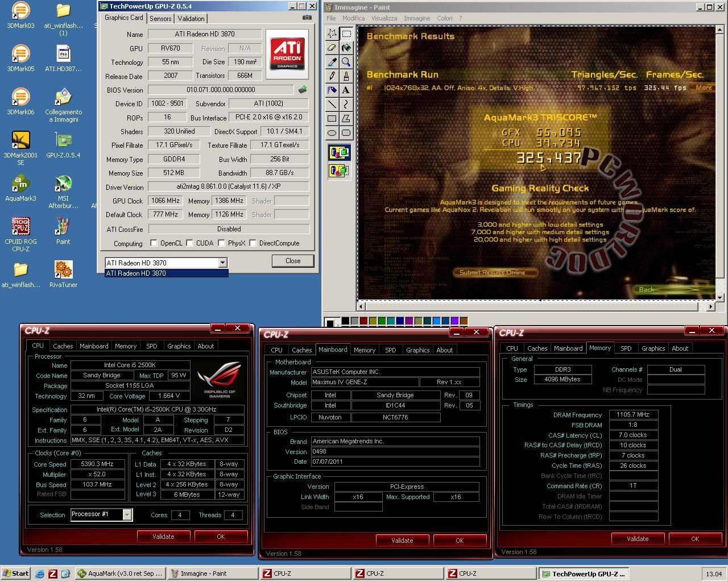Choose the opaque selection mode option
Screen dimensions: 728x582
pyautogui.click(x=340, y=152)
